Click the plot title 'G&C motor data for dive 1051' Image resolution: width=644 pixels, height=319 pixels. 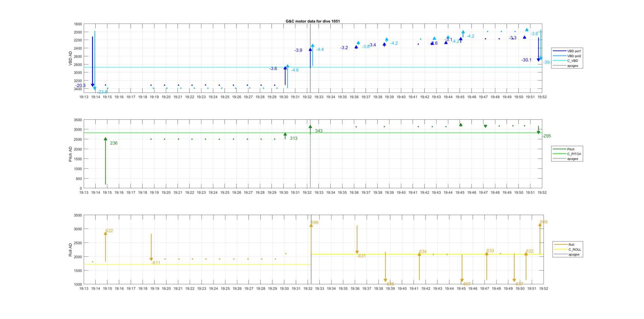313,21
